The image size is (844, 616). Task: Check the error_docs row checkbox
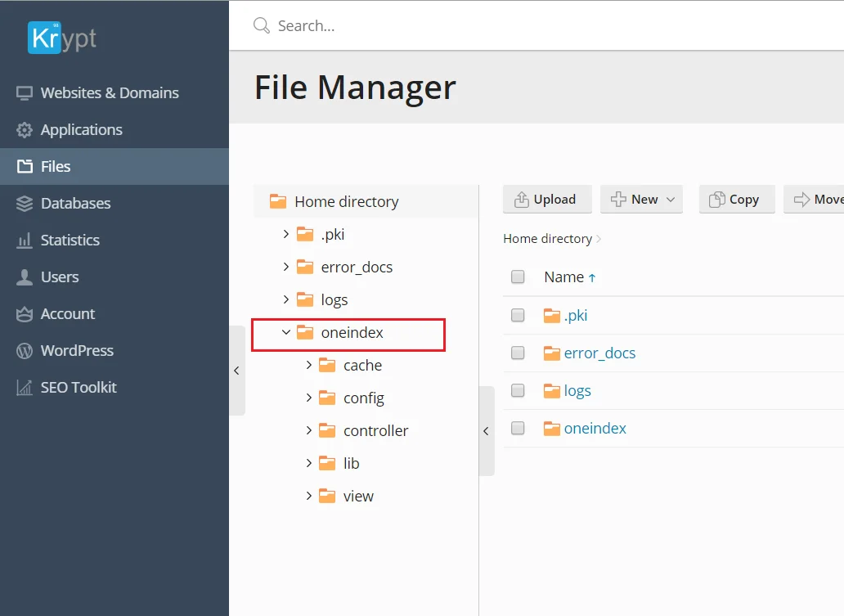(x=518, y=353)
